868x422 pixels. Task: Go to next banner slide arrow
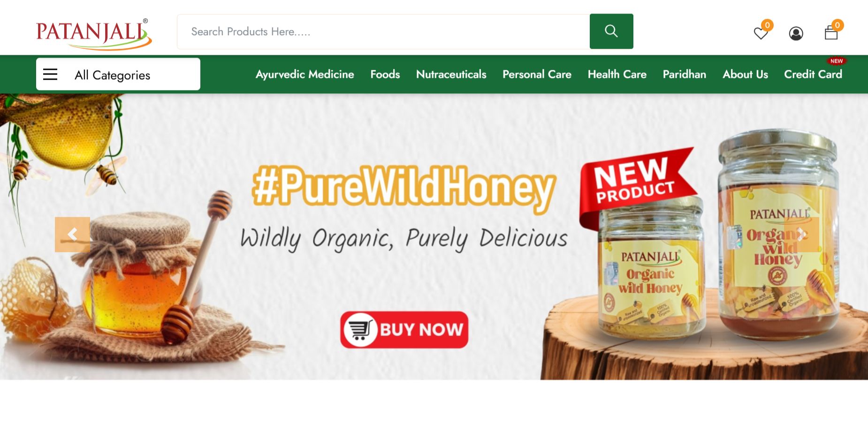click(x=801, y=234)
